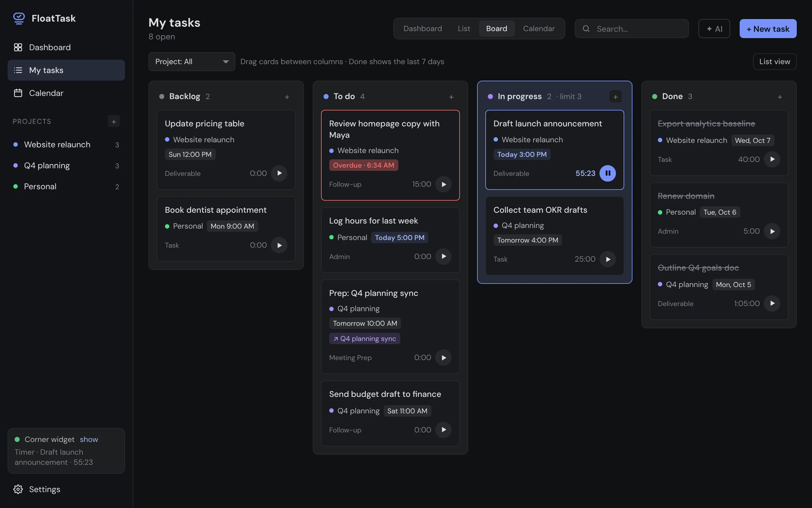Image resolution: width=812 pixels, height=508 pixels.
Task: Switch to the Dashboard view tab
Action: pyautogui.click(x=422, y=29)
